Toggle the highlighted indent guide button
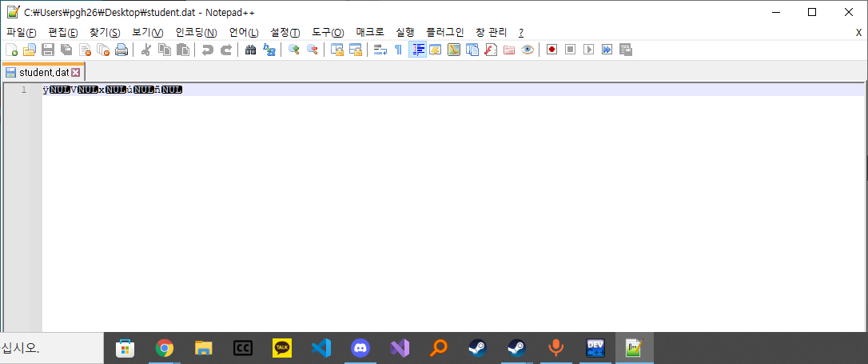 [x=417, y=50]
